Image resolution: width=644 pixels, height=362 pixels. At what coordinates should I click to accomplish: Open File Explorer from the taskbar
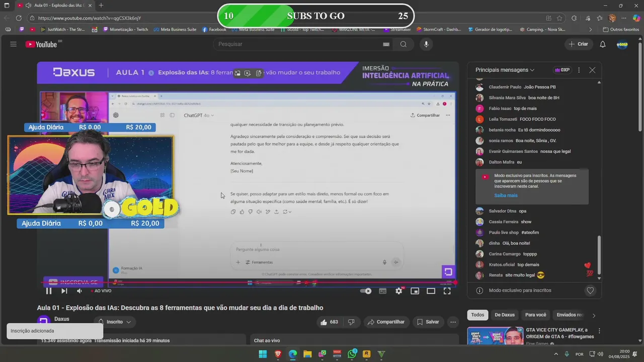pos(307,354)
